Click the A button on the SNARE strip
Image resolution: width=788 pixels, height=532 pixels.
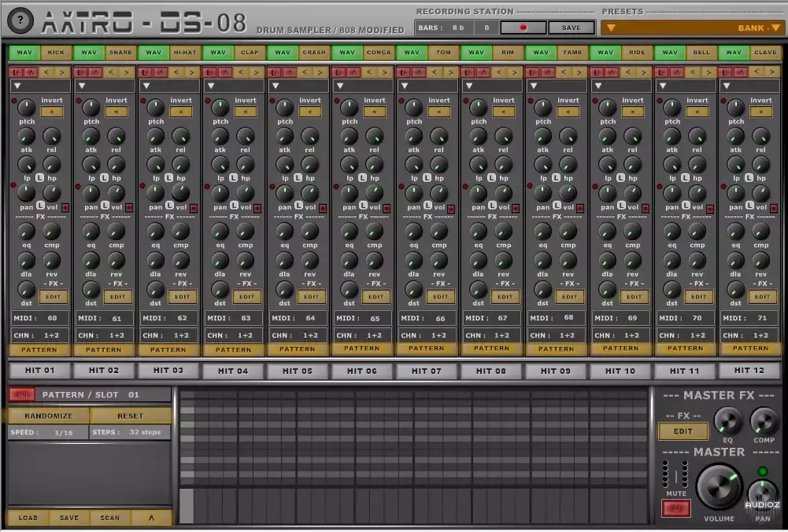(96, 73)
